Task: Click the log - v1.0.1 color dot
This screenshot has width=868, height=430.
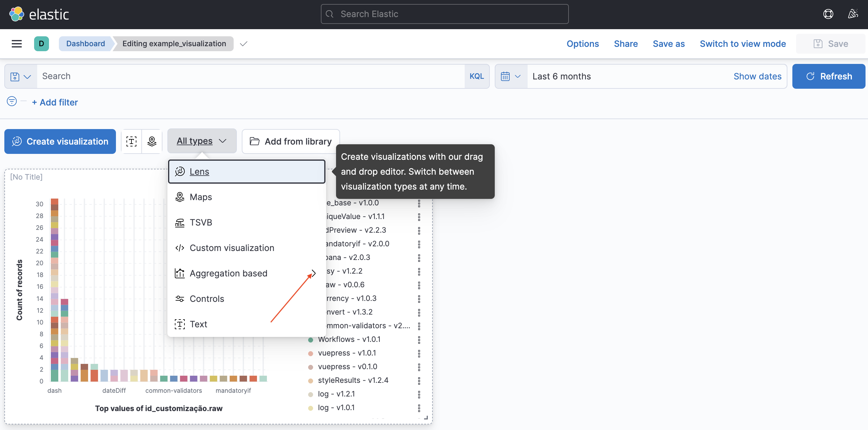Action: pos(311,408)
